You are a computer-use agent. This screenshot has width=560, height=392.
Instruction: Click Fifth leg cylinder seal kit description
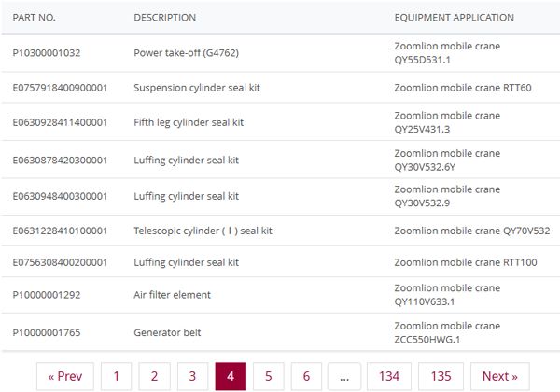point(189,122)
